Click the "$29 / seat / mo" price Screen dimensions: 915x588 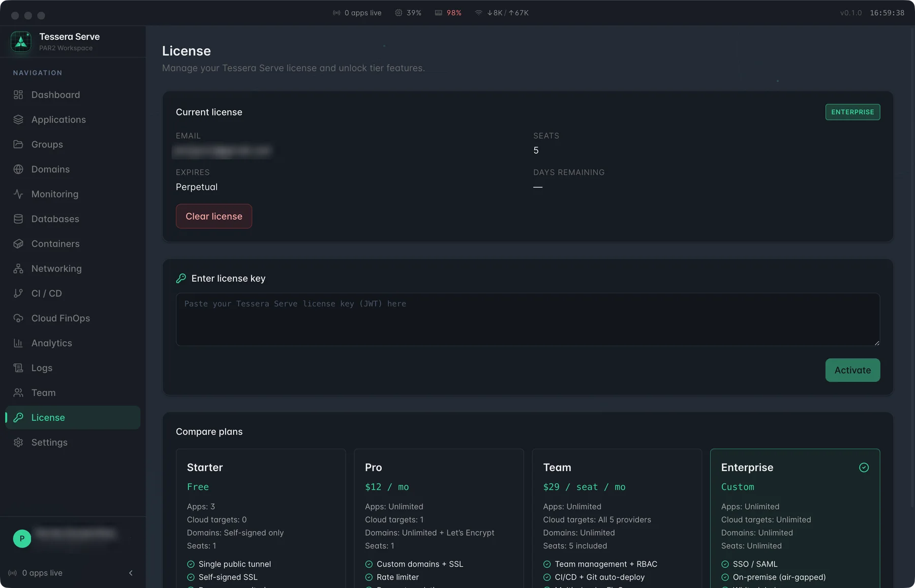click(x=584, y=487)
